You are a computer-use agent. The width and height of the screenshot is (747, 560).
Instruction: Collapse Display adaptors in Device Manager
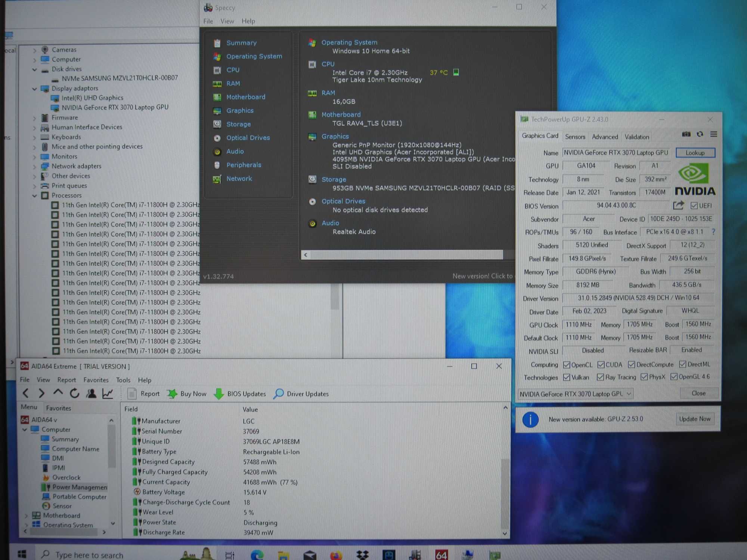[x=35, y=89]
